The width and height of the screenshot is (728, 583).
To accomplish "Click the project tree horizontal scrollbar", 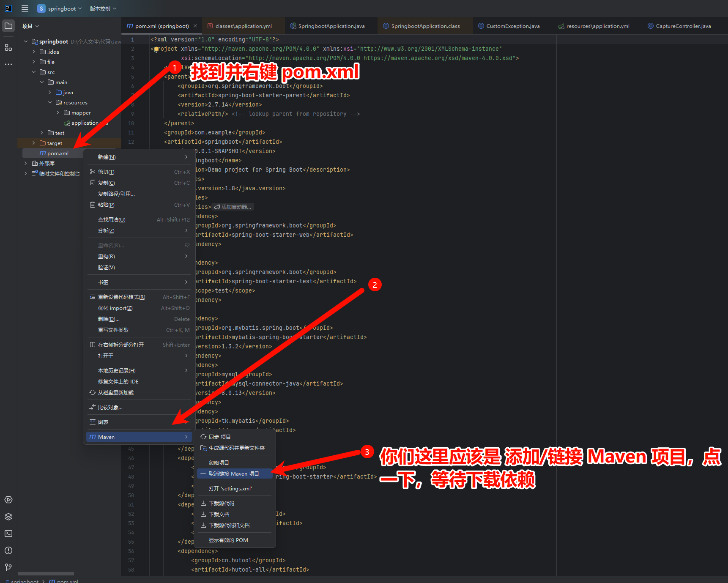I will click(46, 574).
